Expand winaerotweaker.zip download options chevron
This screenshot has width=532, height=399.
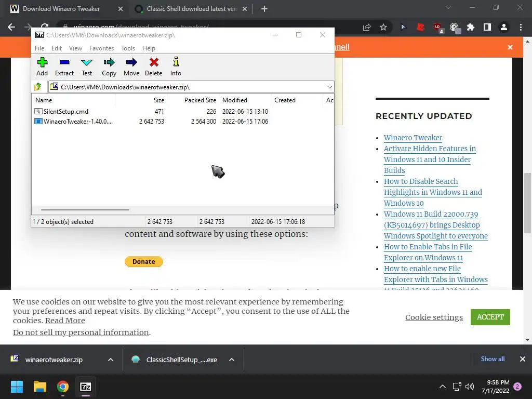[111, 360]
